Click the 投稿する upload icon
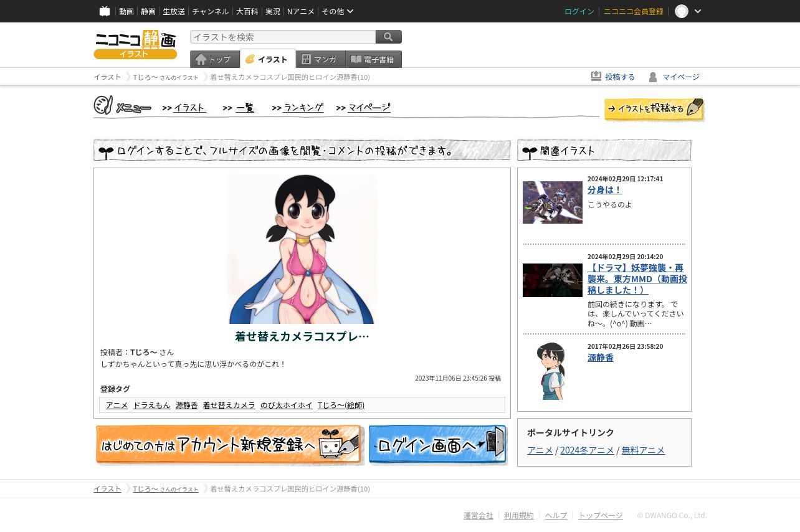The width and height of the screenshot is (800, 532). point(596,77)
